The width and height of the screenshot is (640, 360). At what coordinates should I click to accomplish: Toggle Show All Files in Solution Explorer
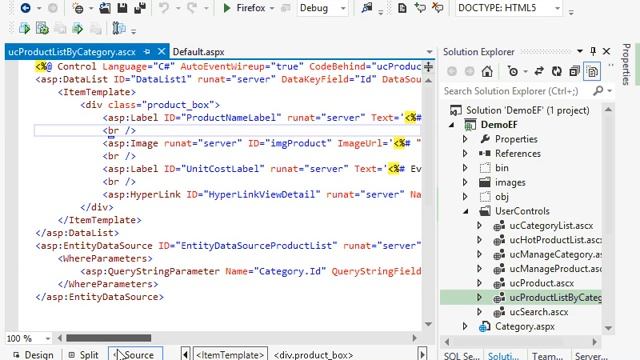(x=592, y=71)
